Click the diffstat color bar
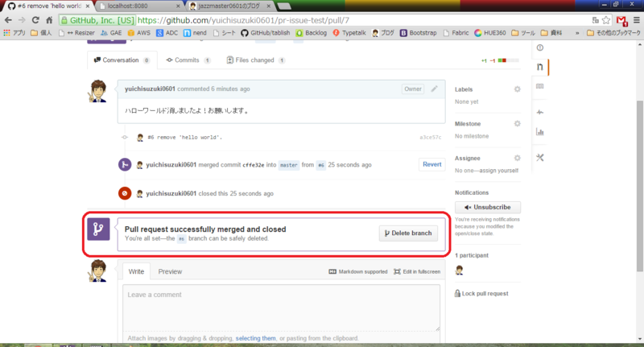The height and width of the screenshot is (347, 644). point(509,60)
